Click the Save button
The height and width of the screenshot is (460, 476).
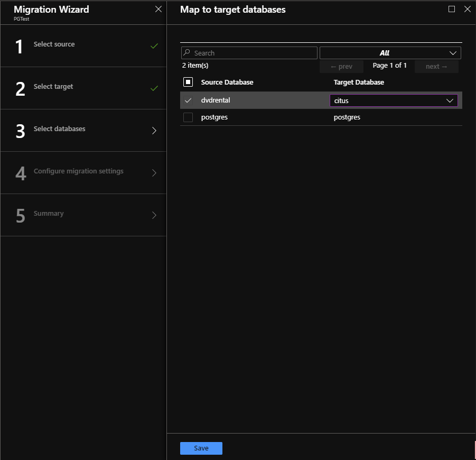tap(201, 448)
